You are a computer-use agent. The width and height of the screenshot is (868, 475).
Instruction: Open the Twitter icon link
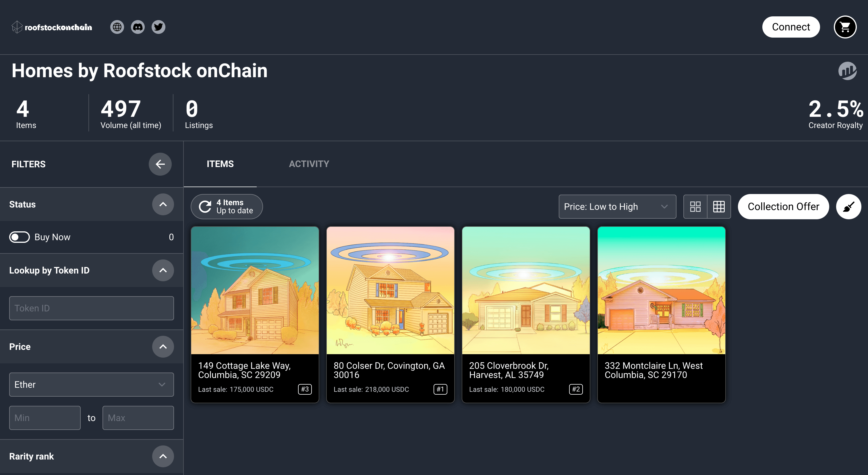coord(158,27)
